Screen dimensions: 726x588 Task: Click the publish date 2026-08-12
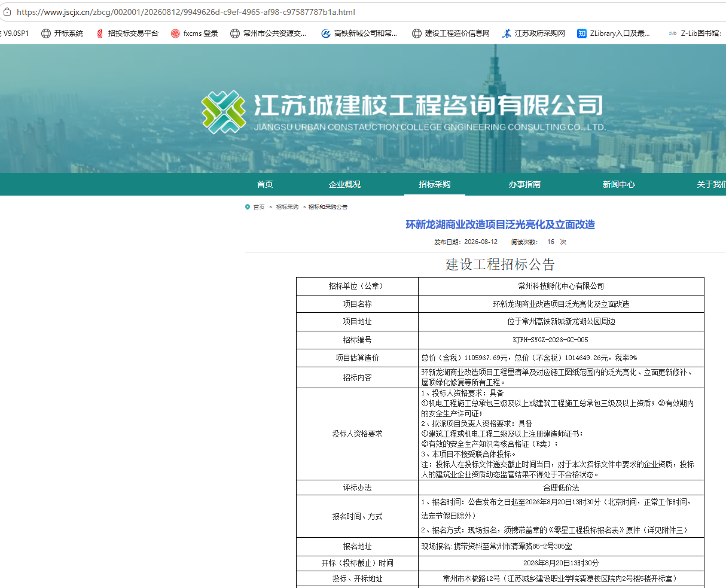click(x=481, y=242)
